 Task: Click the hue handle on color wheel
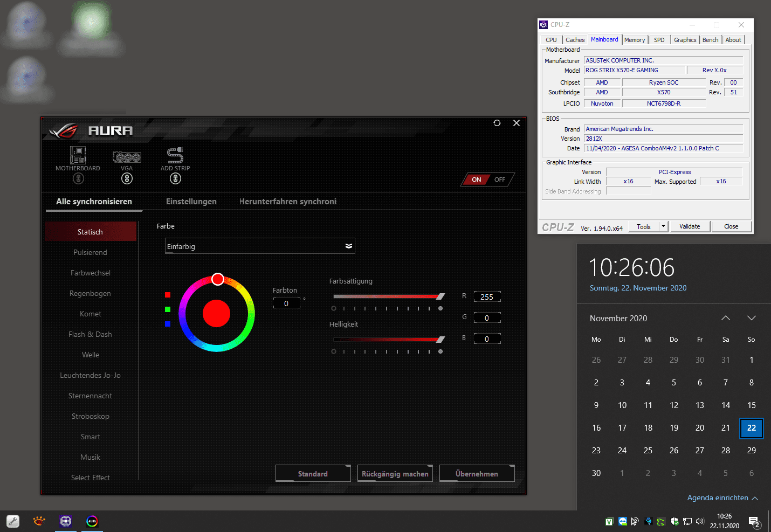tap(218, 279)
